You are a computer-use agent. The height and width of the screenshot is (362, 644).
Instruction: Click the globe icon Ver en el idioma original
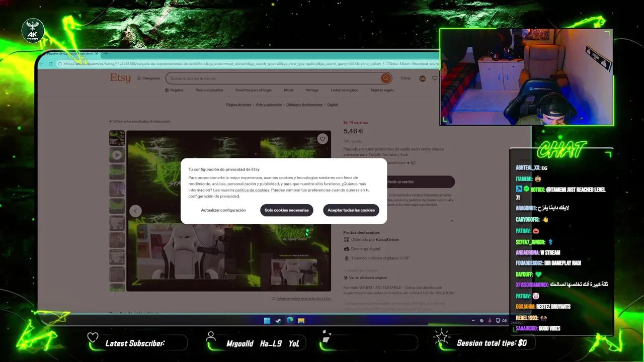click(x=346, y=278)
